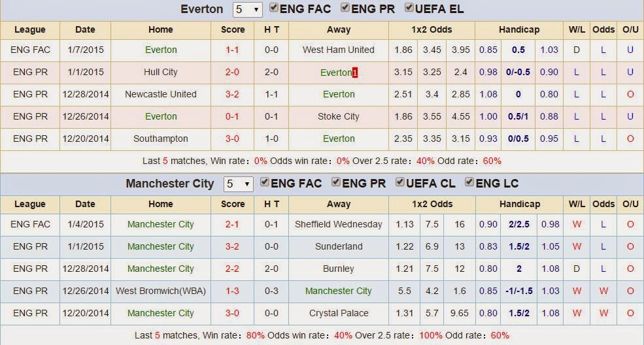Open Manchester City match count dropdown
The image size is (644, 345).
[239, 184]
